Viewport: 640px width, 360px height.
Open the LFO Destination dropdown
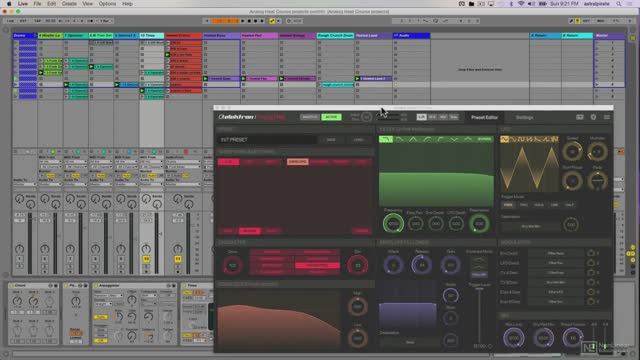pos(531,226)
